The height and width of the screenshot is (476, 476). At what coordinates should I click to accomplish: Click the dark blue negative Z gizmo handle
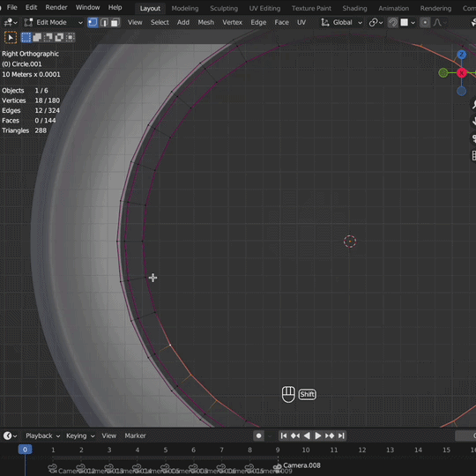coord(461,91)
